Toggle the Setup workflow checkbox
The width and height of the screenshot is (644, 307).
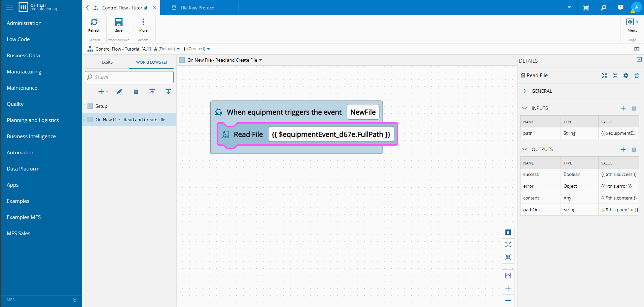pos(90,106)
